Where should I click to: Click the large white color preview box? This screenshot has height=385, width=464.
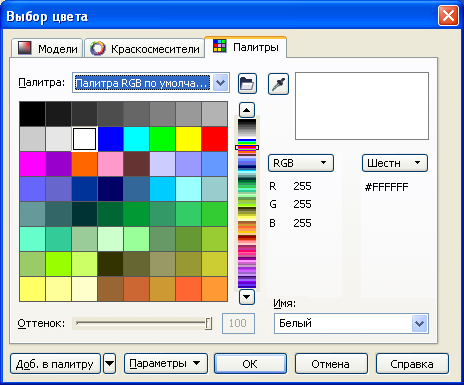tap(362, 106)
